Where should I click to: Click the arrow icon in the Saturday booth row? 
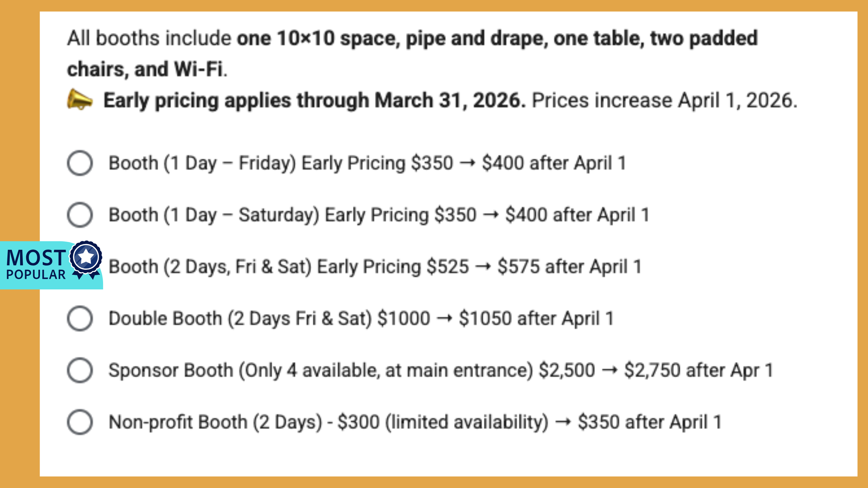click(491, 215)
